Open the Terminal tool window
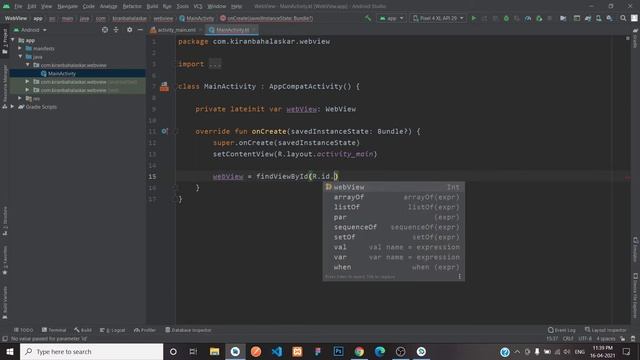Viewport: 640px width, 360px height. 53,330
